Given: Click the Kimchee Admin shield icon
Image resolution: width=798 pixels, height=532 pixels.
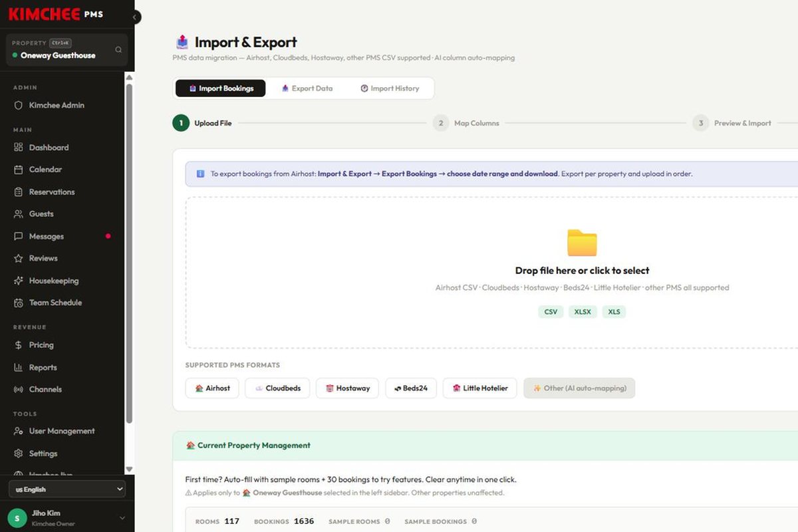Looking at the screenshot, I should click(x=19, y=105).
